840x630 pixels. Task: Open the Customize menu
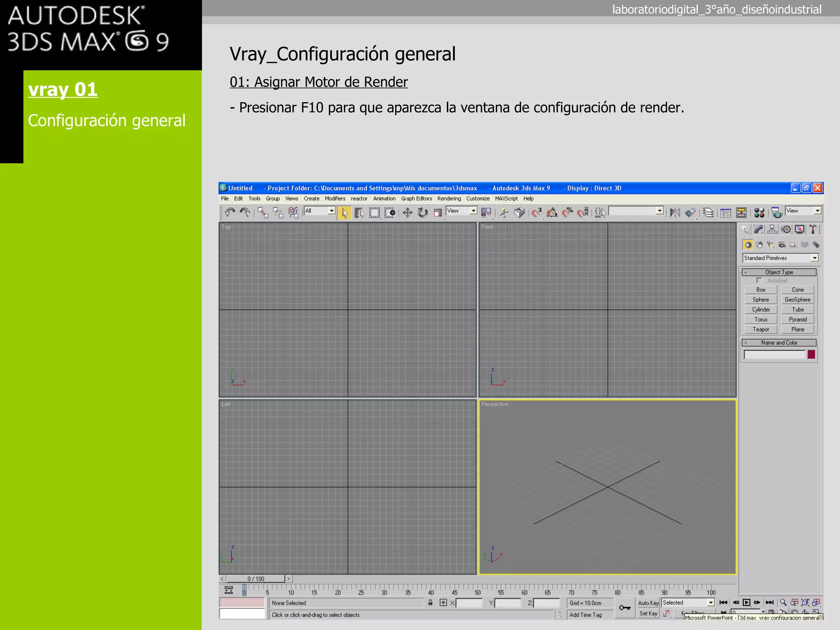[478, 199]
